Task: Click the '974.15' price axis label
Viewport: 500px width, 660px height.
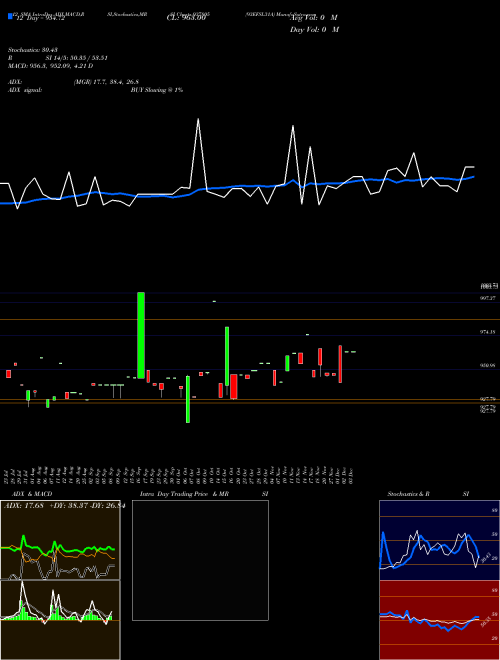Action: click(488, 332)
